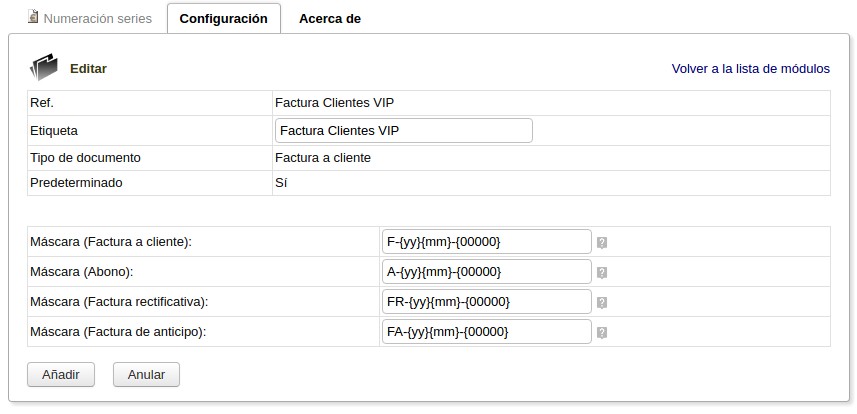Switch to the Acerca de tab
Screen dimensions: 857x414
pyautogui.click(x=329, y=19)
